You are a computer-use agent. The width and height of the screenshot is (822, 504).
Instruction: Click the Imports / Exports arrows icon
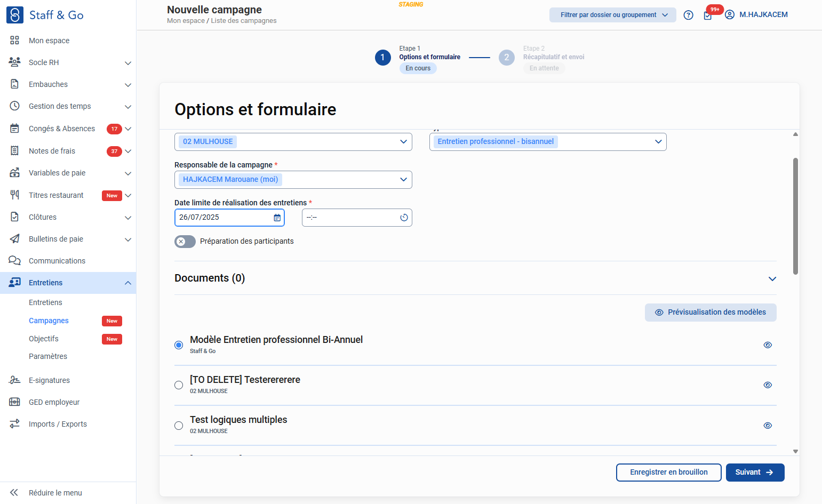pos(15,424)
